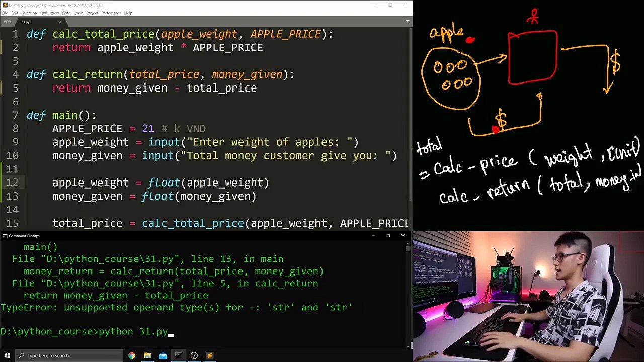
Task: Click the Command Prompt scrollbar up arrow
Action: click(408, 243)
